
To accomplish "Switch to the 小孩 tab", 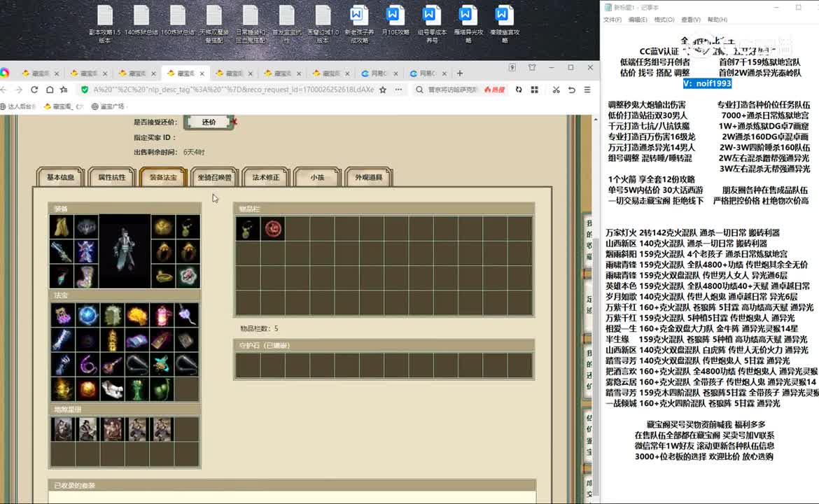I will (317, 177).
